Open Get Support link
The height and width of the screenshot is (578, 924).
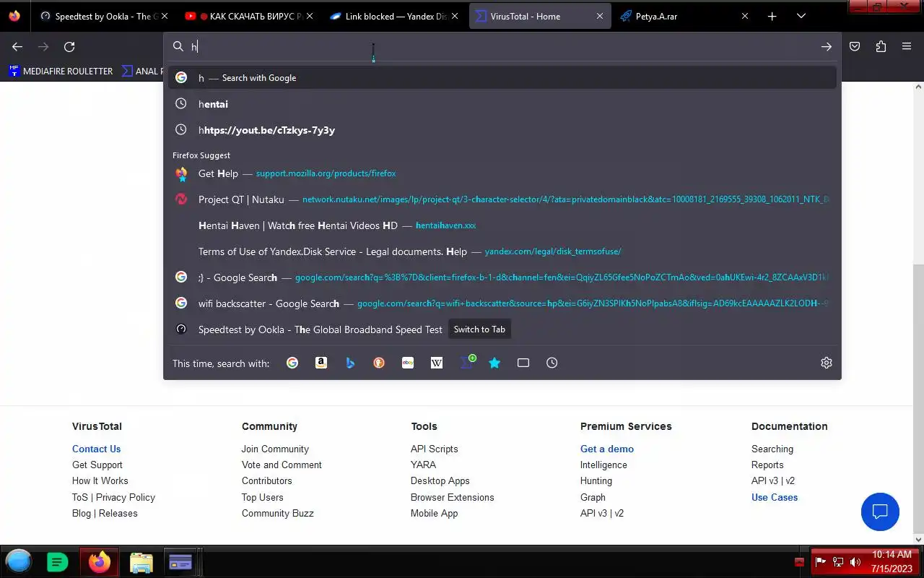click(x=97, y=465)
